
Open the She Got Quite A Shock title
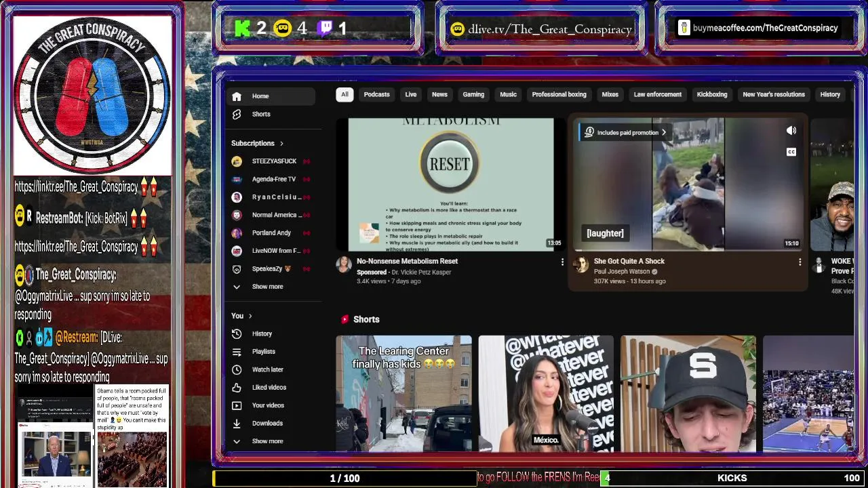tap(629, 262)
